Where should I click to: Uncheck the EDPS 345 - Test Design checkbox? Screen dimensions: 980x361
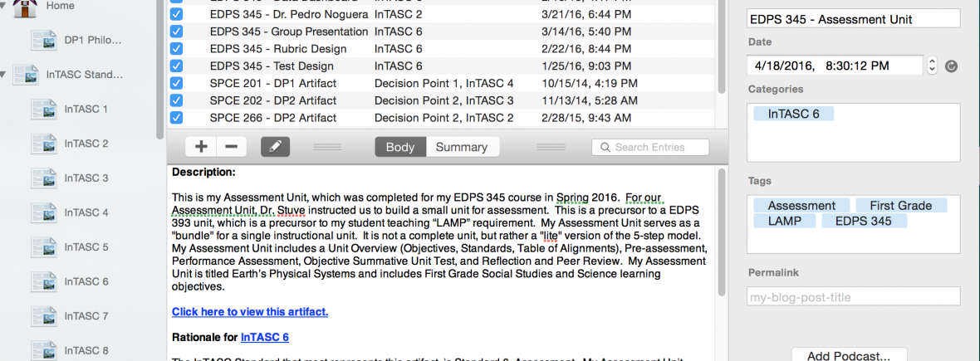(176, 66)
